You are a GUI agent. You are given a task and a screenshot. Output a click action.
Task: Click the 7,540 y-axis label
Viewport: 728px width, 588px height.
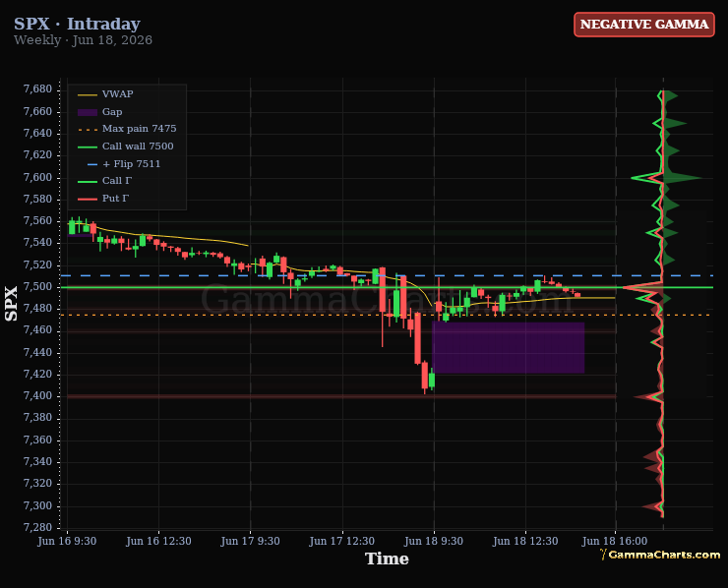(x=37, y=243)
